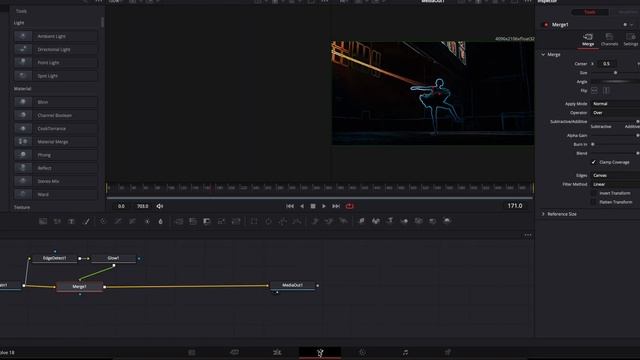640x360 pixels.
Task: Enable Invert Transform checkbox
Action: point(594,193)
